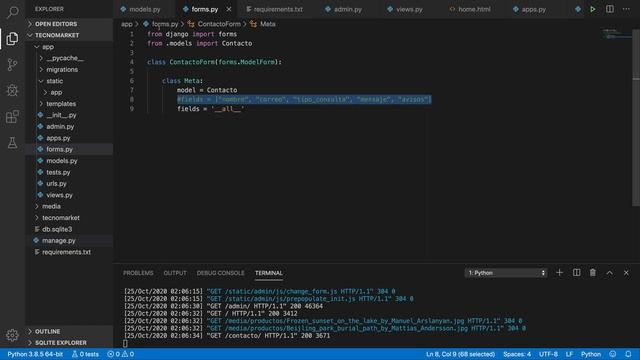This screenshot has width=640, height=360.
Task: Kill terminal with trash icon
Action: pyautogui.click(x=593, y=273)
